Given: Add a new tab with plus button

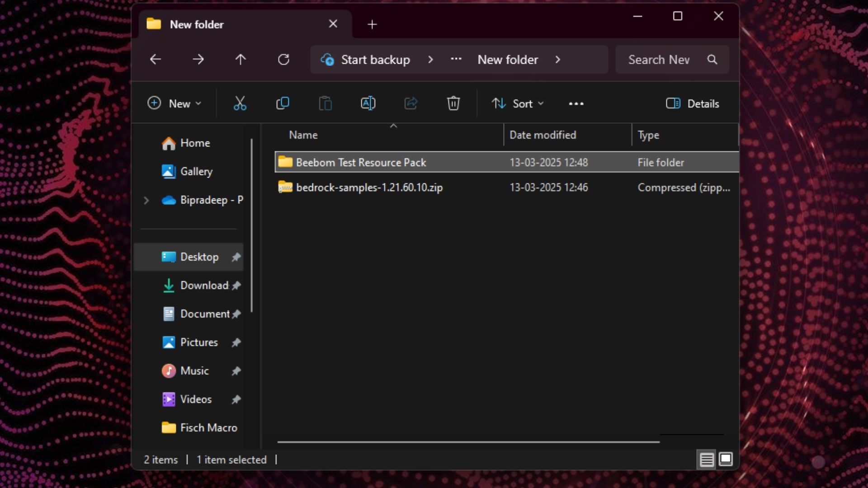Looking at the screenshot, I should click(372, 24).
